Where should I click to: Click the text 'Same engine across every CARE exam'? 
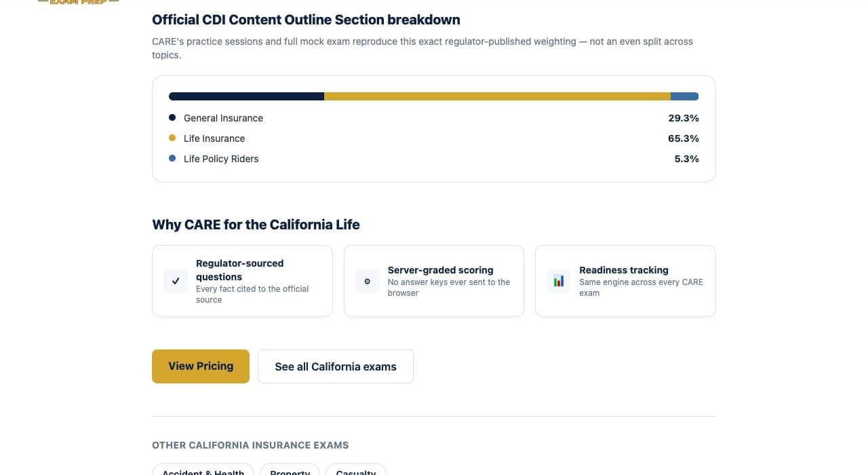pos(641,288)
